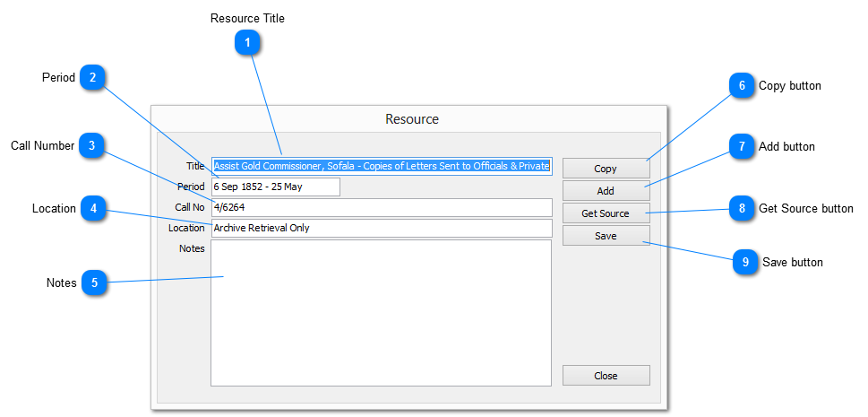Close the Resource dialog with the Close button
Image resolution: width=868 pixels, height=417 pixels.
click(x=606, y=376)
